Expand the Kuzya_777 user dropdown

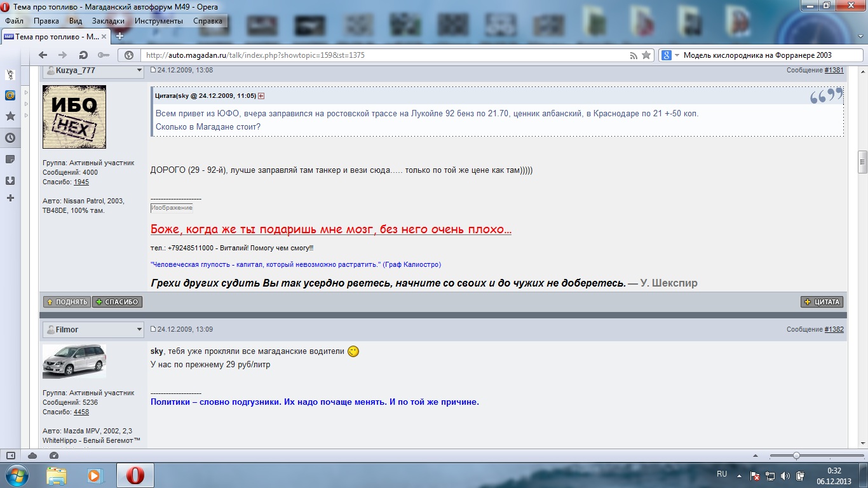pyautogui.click(x=139, y=71)
